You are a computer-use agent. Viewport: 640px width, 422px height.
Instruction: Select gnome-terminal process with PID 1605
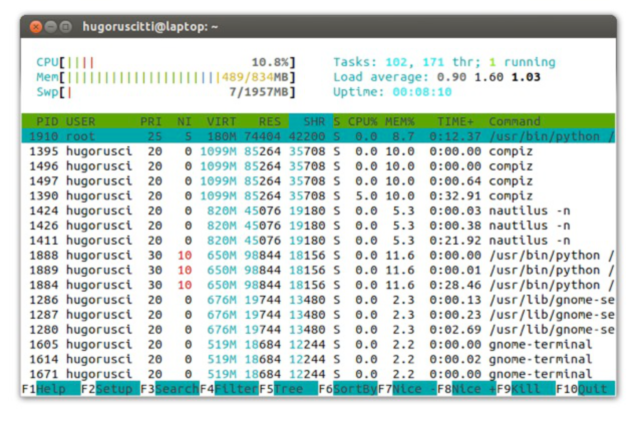tap(318, 344)
